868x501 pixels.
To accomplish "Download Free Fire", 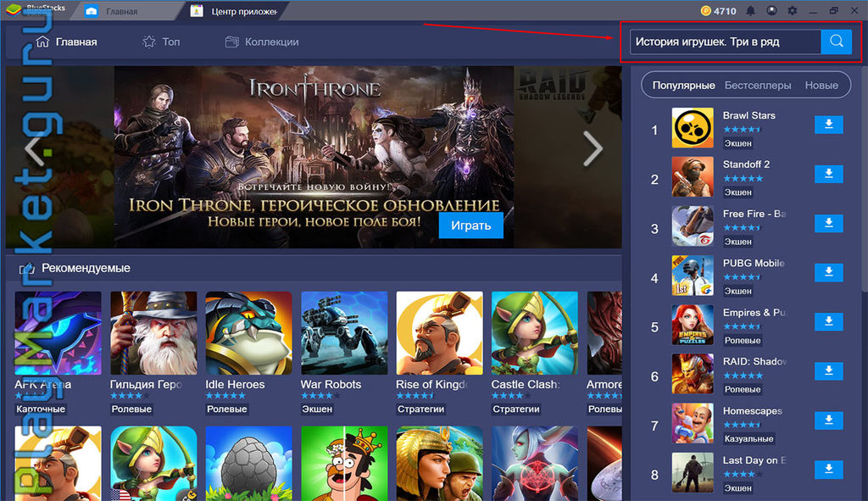I will [x=829, y=223].
